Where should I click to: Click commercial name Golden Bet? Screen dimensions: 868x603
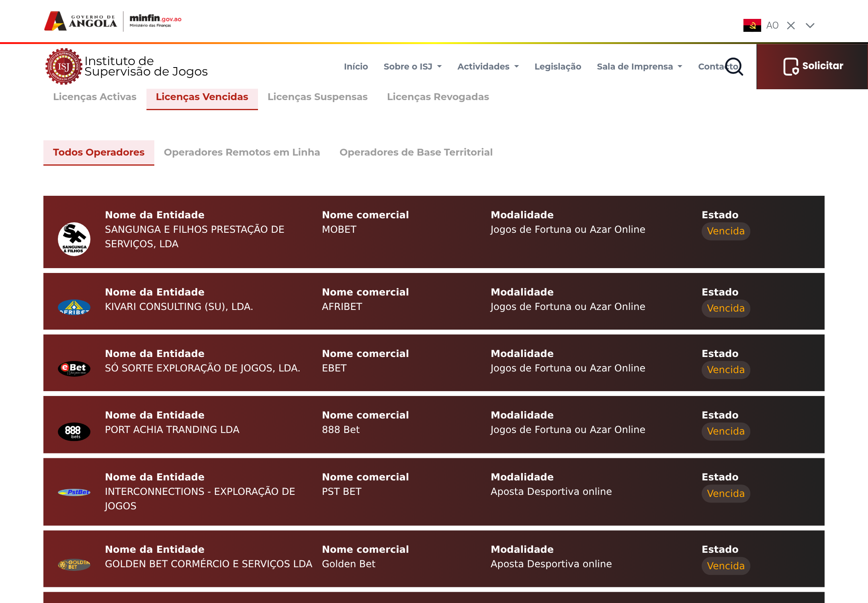(349, 564)
